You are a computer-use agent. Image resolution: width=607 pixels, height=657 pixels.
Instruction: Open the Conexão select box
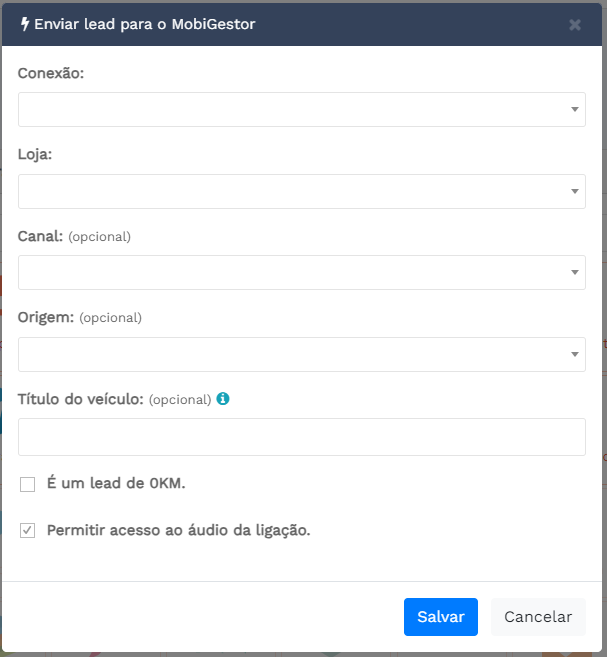(302, 109)
